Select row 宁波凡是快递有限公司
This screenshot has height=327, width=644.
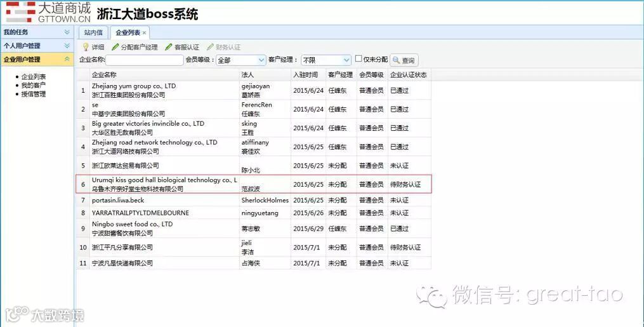pos(254,263)
